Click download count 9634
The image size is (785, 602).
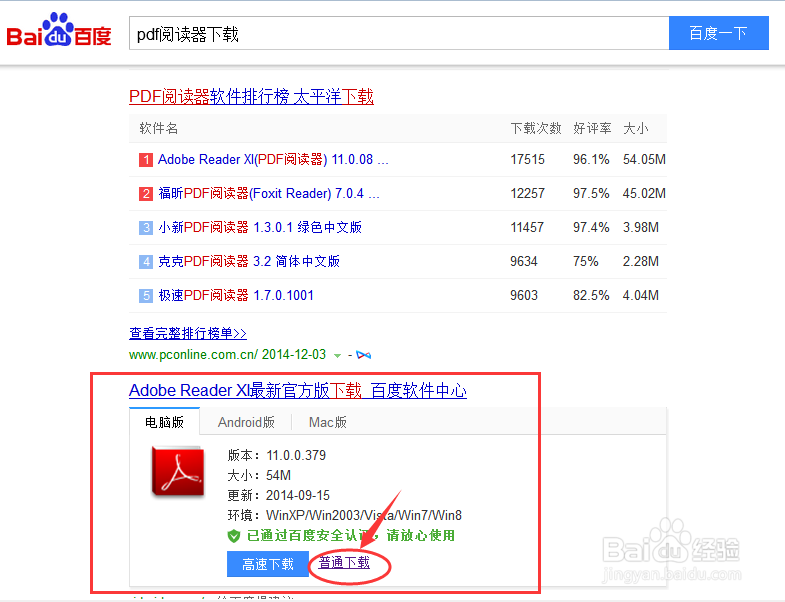click(x=524, y=261)
